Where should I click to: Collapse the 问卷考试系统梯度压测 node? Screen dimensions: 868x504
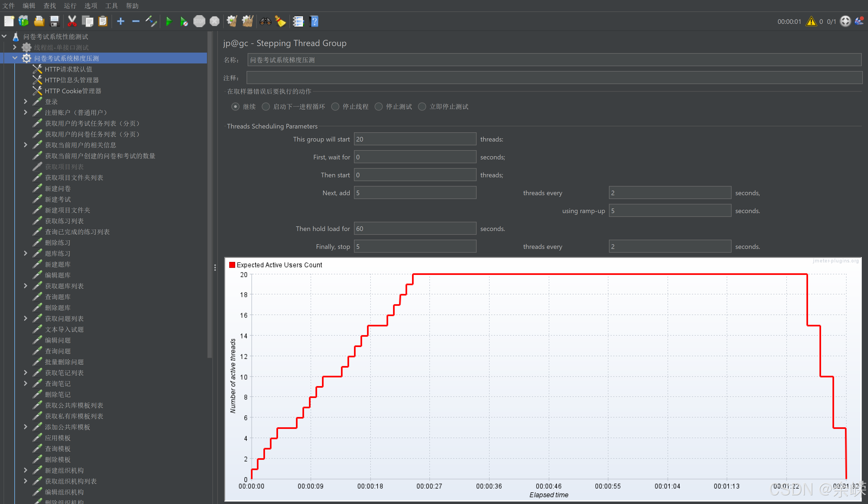pyautogui.click(x=15, y=58)
